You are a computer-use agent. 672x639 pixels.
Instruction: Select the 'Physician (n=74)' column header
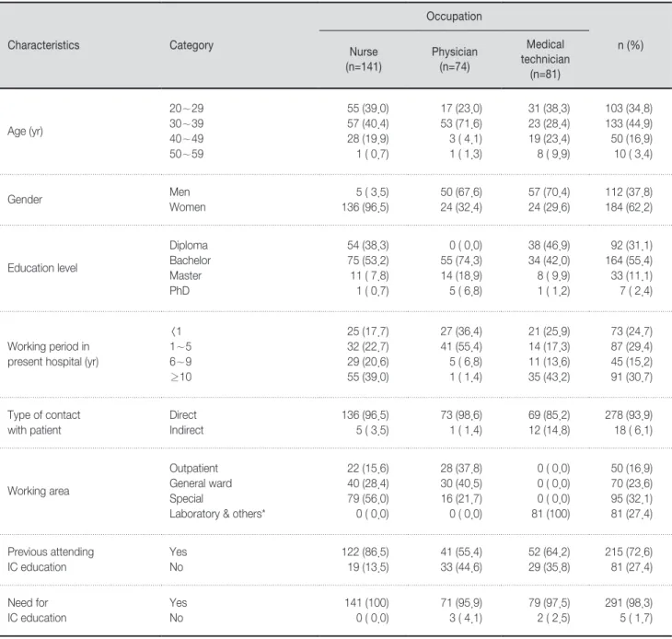(454, 59)
